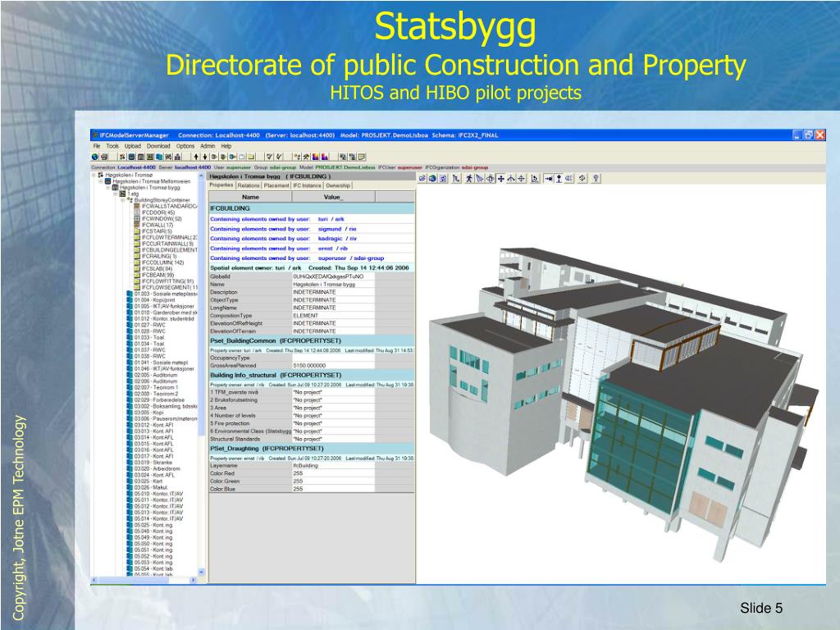840x630 pixels.
Task: Click the down arrow toolbar icon
Action: click(x=204, y=157)
